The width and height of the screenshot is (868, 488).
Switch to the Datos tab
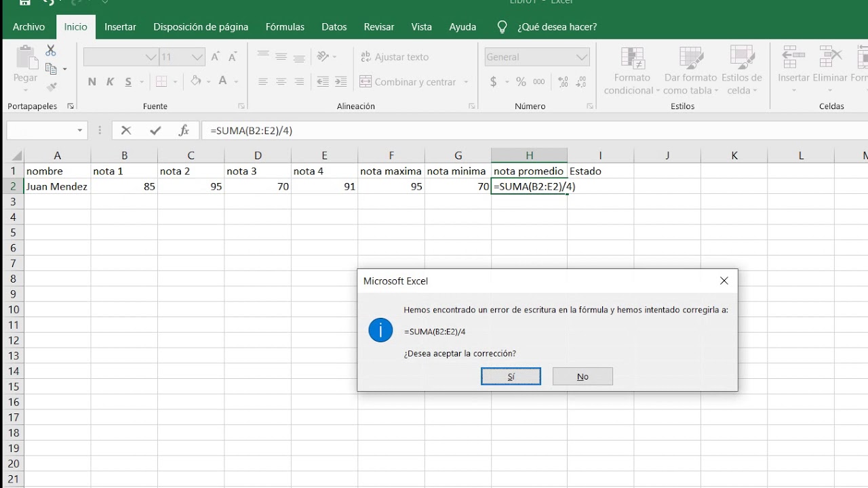tap(334, 27)
